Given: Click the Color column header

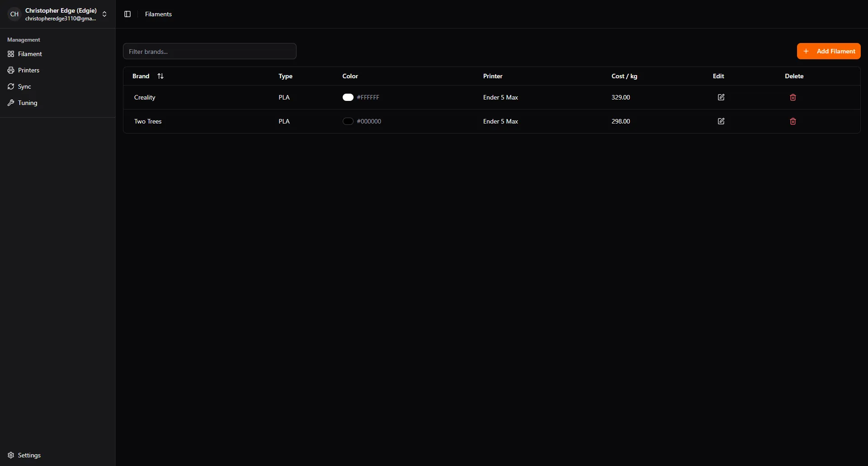Looking at the screenshot, I should (x=350, y=76).
